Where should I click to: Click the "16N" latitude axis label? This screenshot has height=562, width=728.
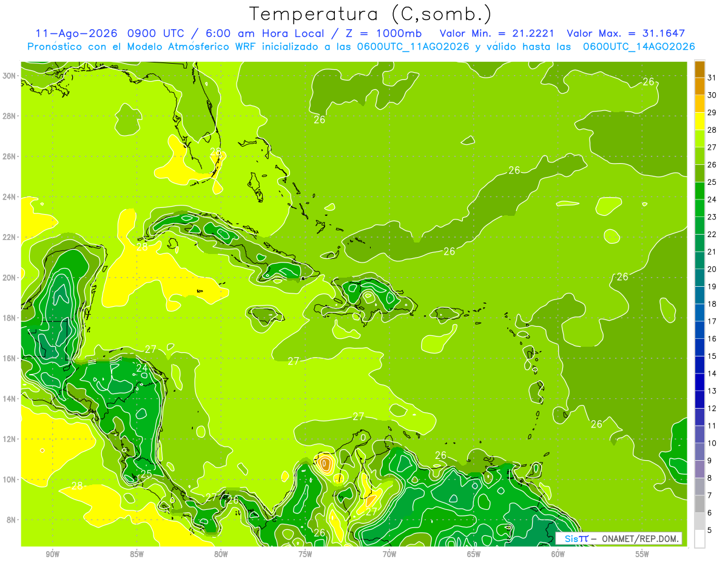click(10, 358)
